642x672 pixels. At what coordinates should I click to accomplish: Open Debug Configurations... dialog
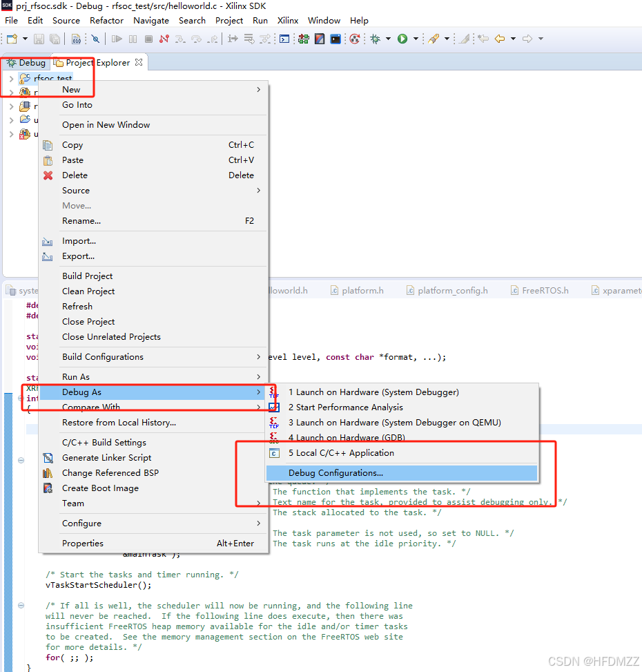point(402,473)
